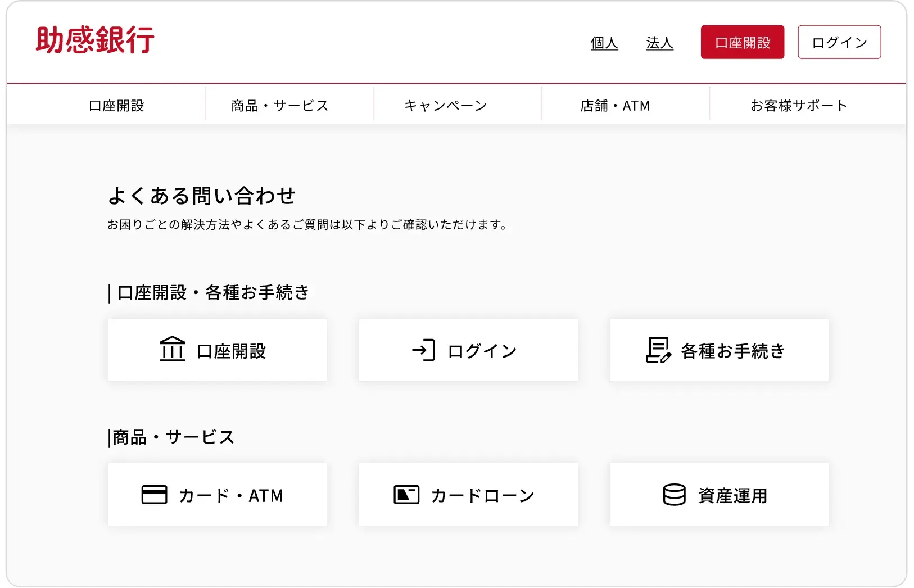Select the wallet icon for カードローン
Image resolution: width=914 pixels, height=588 pixels.
[407, 495]
